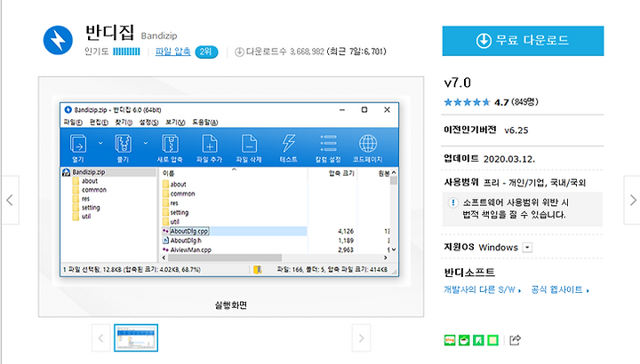640x364 pixels.
Task: Open the 지원OS Windows dropdown
Action: pyautogui.click(x=527, y=248)
